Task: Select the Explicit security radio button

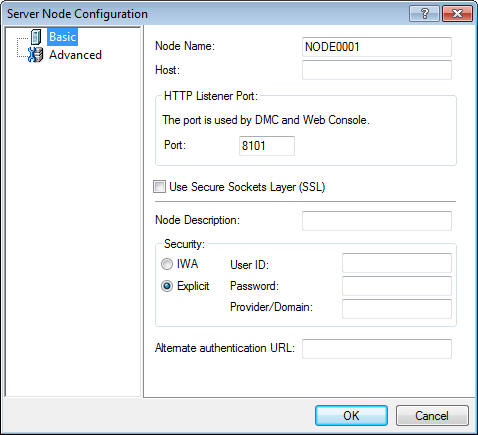Action: (167, 286)
